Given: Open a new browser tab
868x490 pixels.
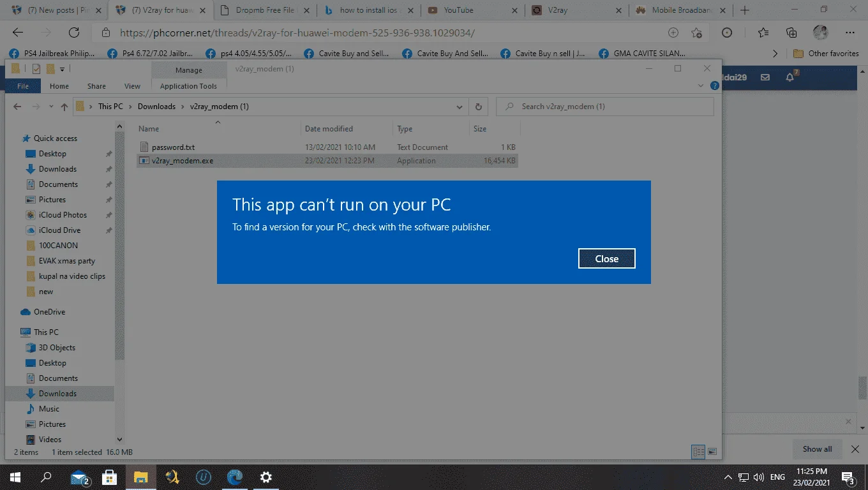Looking at the screenshot, I should pyautogui.click(x=744, y=10).
